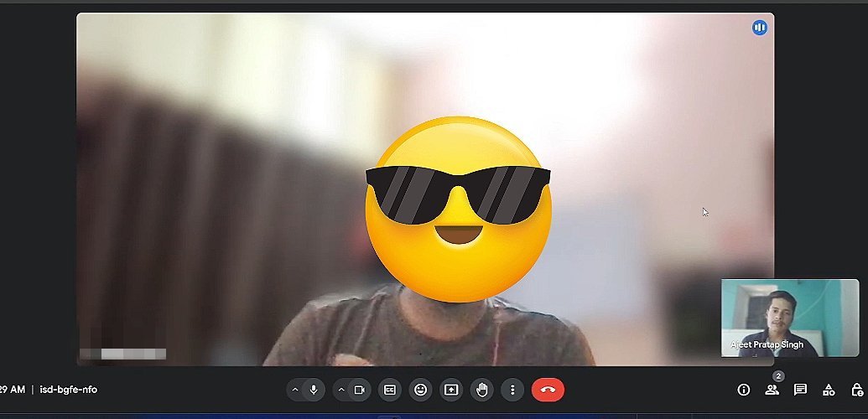Click the speaking indicator on the main video
The image size is (868, 419).
tap(760, 28)
